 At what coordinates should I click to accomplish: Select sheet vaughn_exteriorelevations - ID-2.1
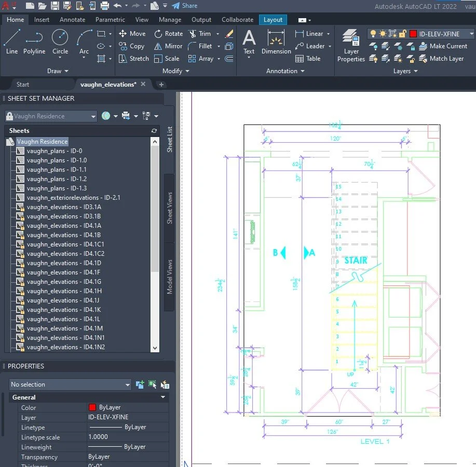pos(73,198)
